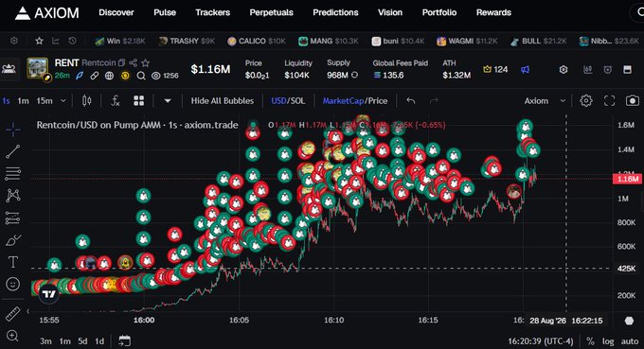Viewport: 644px width, 349px height.
Task: Favorite RENT with the star toggle
Action: [x=146, y=63]
